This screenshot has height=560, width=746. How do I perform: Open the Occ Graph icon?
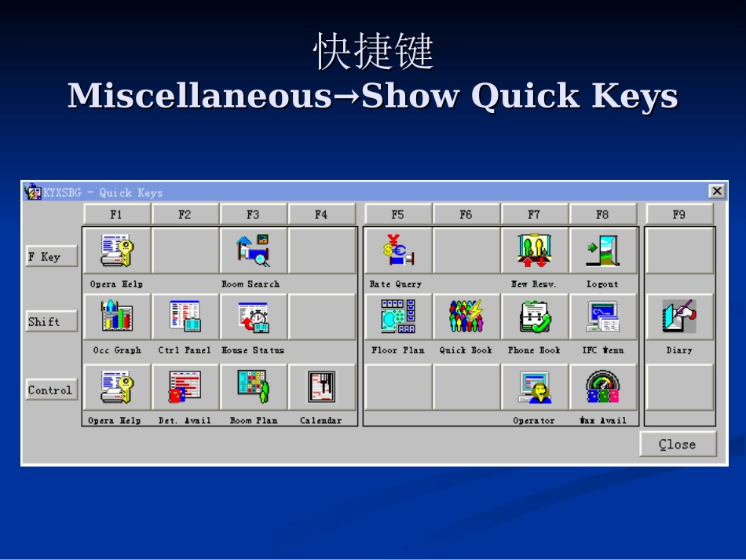[117, 317]
